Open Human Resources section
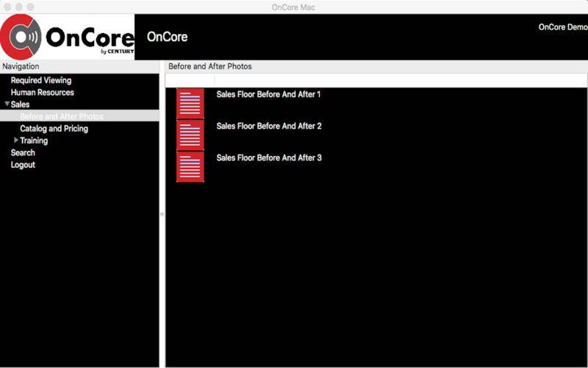The width and height of the screenshot is (588, 368). tap(43, 93)
